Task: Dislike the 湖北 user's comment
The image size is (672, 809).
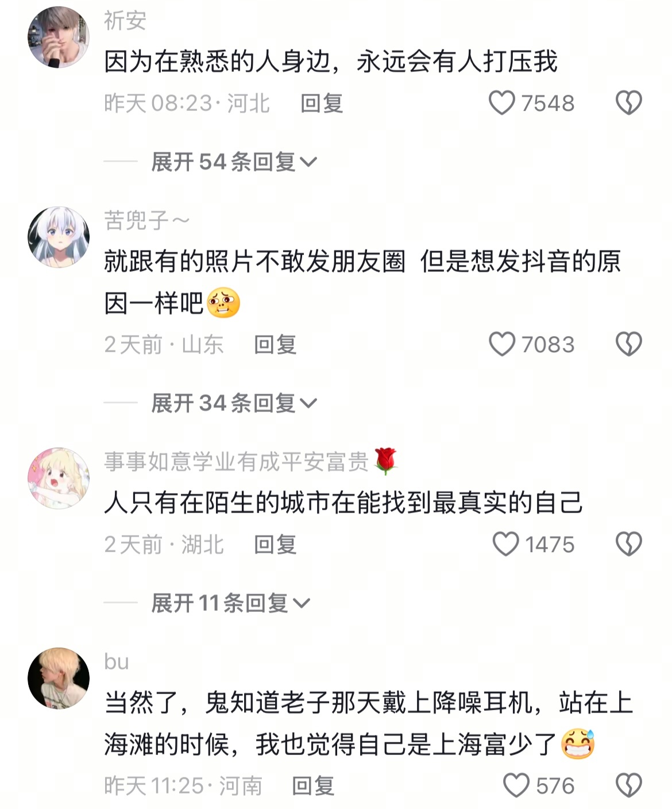Action: 629,544
